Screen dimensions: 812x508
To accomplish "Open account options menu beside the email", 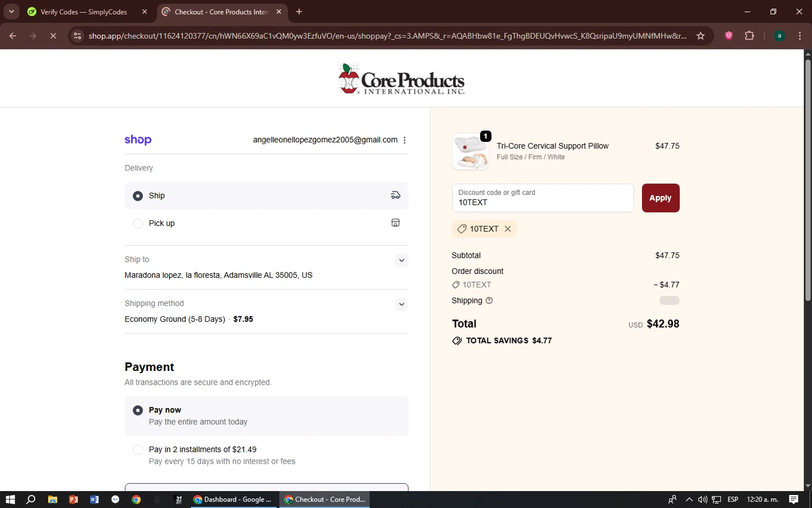I will pos(404,140).
